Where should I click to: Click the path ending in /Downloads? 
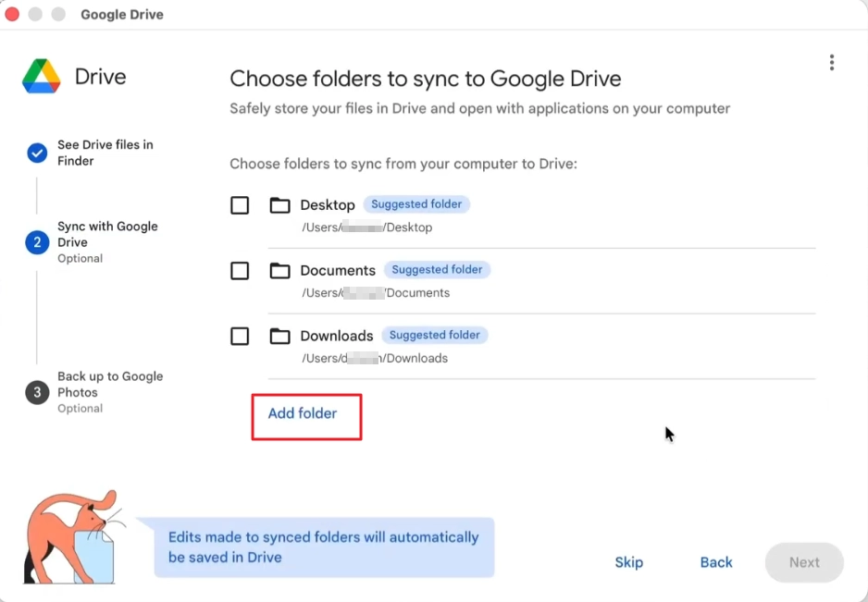(x=375, y=358)
